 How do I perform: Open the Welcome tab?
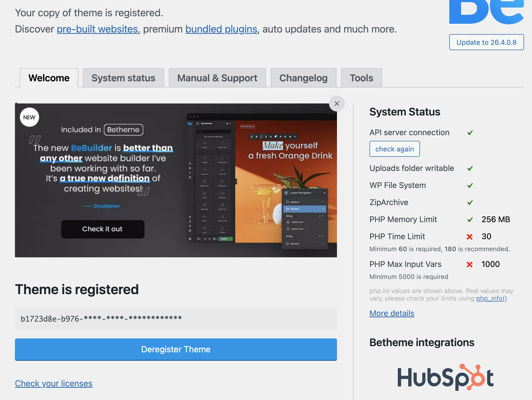pyautogui.click(x=49, y=78)
